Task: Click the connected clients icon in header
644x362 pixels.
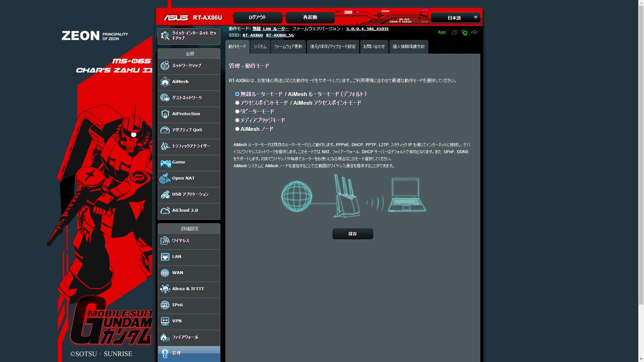Action: tap(454, 32)
